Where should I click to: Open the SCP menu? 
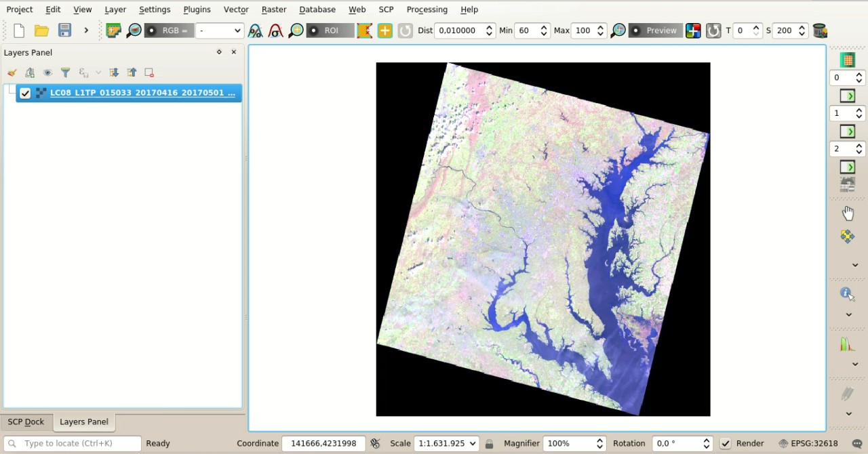(x=386, y=9)
